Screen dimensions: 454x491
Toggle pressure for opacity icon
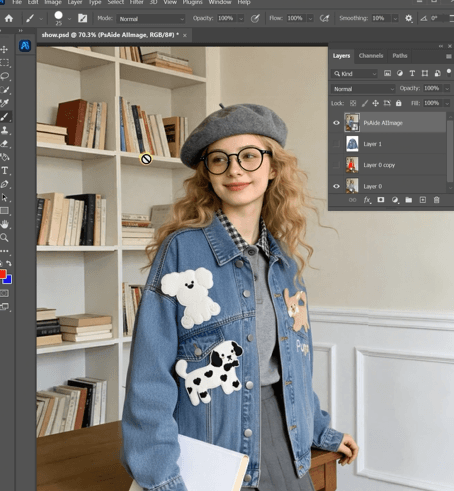click(255, 18)
